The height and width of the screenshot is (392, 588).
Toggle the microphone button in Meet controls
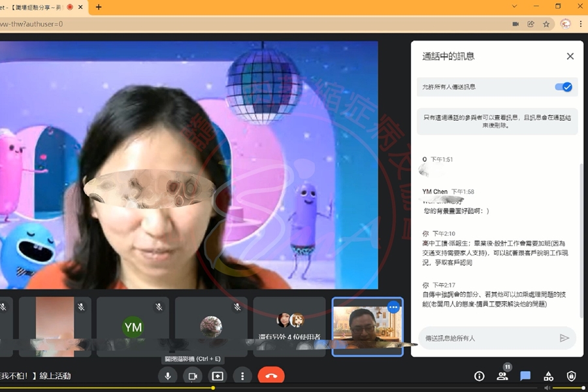point(168,376)
